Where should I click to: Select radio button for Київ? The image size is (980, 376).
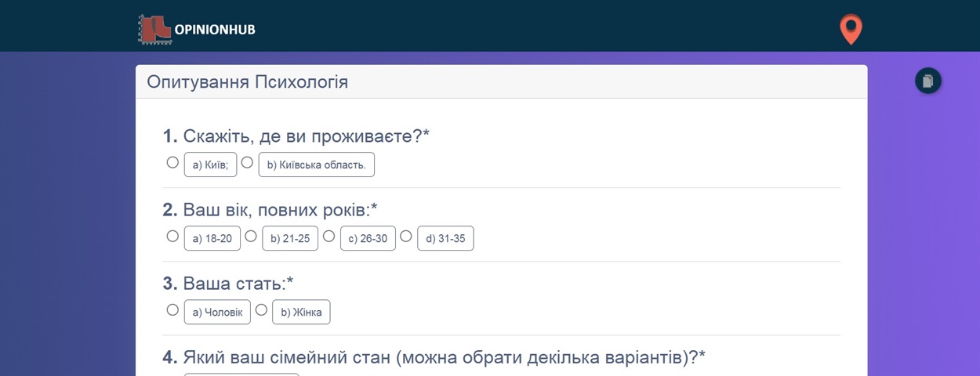(x=172, y=163)
